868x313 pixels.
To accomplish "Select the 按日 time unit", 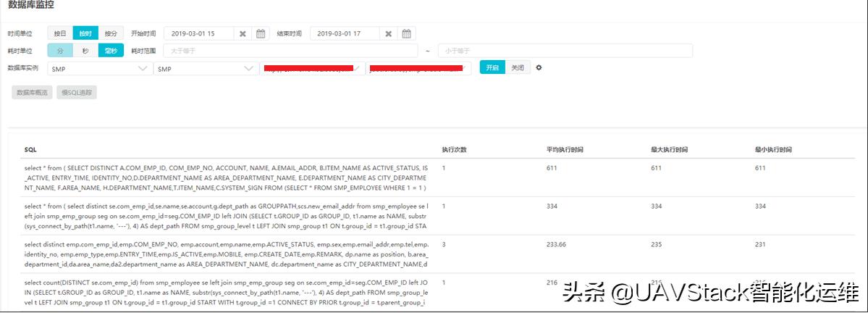I will [x=60, y=33].
